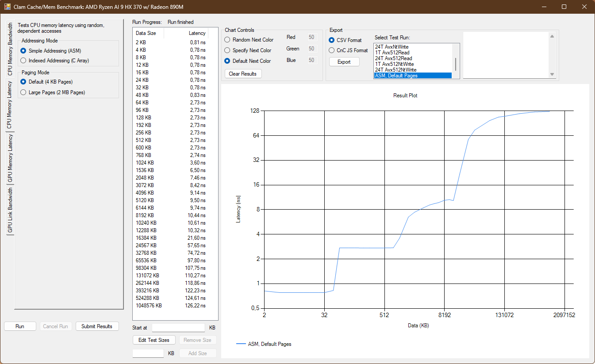This screenshot has height=364, width=595.
Task: Open the CPU Memory Bandwidth tab
Action: click(x=10, y=50)
